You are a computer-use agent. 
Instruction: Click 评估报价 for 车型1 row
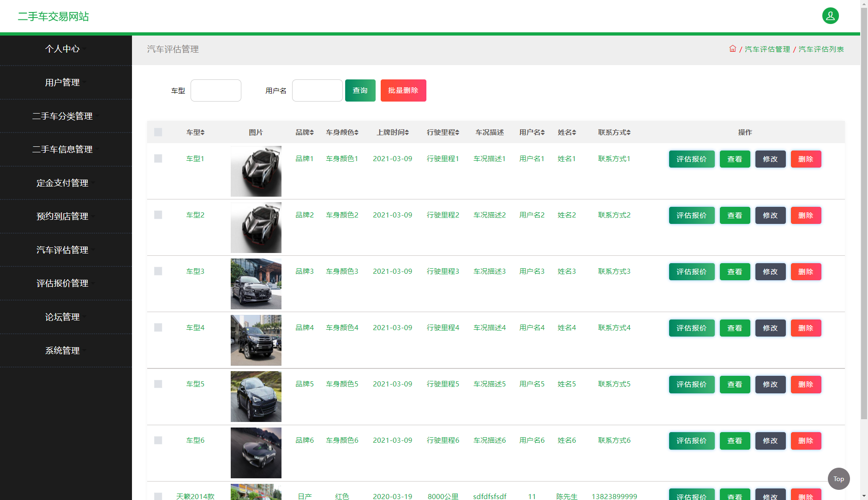pyautogui.click(x=691, y=159)
